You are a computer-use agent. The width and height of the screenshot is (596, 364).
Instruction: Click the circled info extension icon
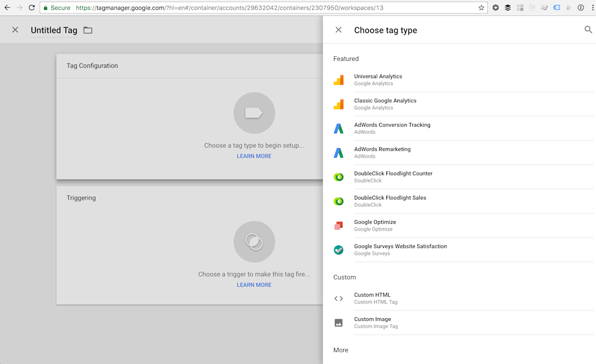(x=581, y=8)
